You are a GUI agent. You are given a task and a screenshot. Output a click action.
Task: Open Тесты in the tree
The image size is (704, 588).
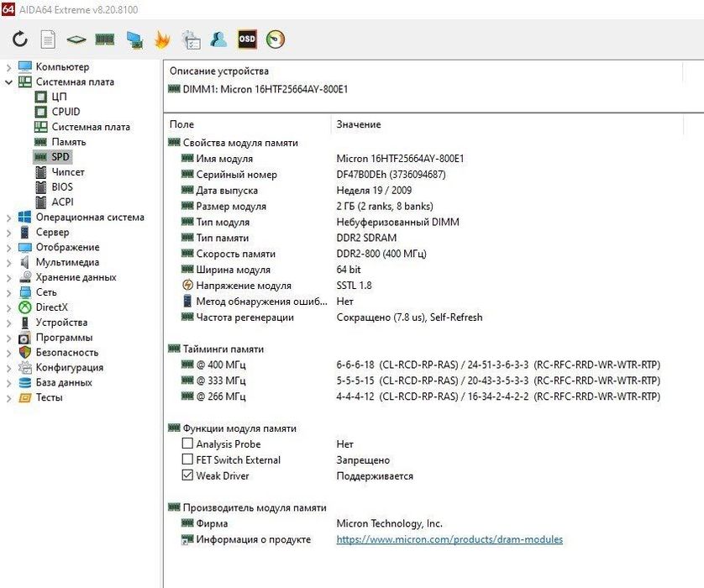click(x=49, y=397)
